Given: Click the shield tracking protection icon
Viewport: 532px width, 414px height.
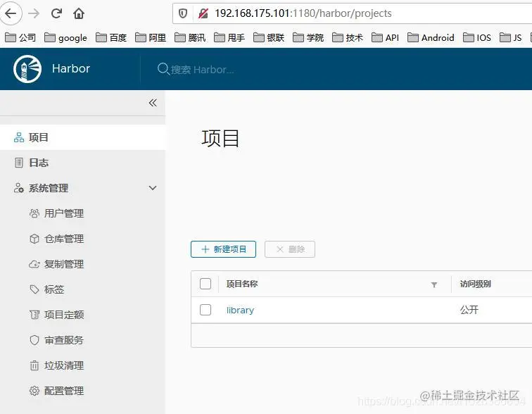Looking at the screenshot, I should point(183,13).
